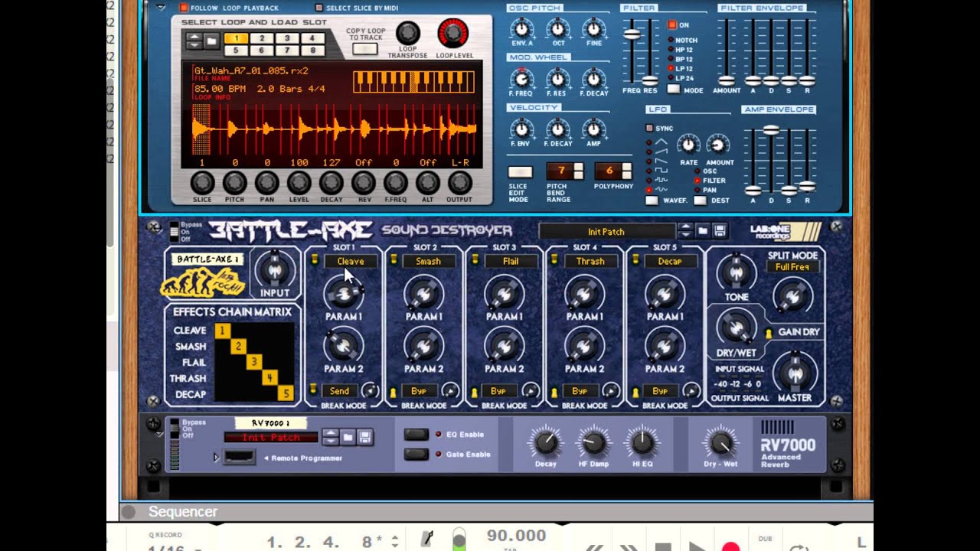Open the Slot 1 Send break mode selector

click(340, 391)
